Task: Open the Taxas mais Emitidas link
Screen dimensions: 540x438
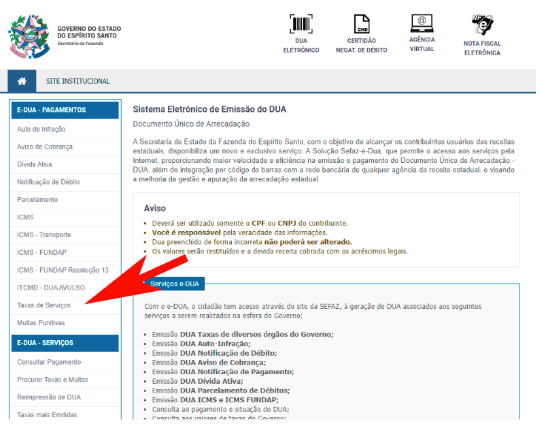Action: 47,415
